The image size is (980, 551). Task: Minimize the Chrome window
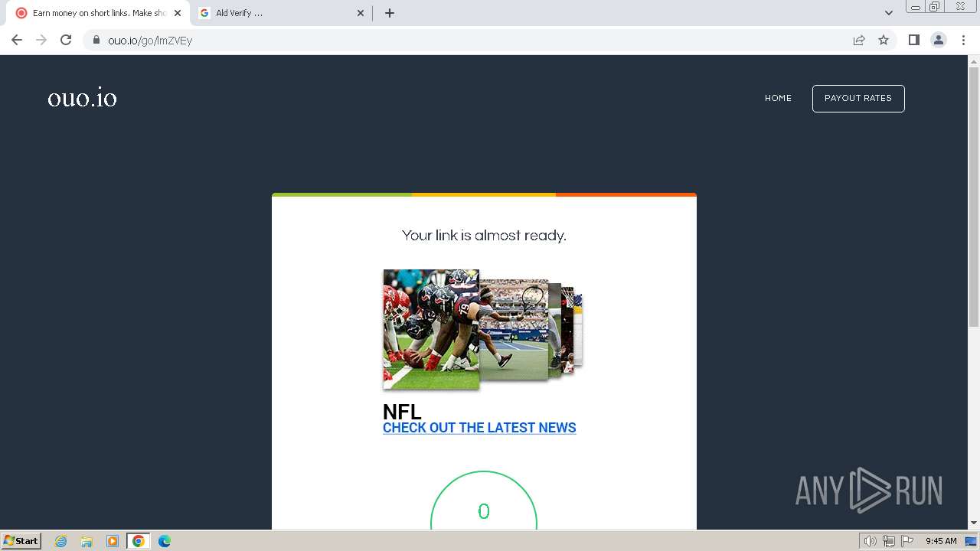click(x=915, y=7)
